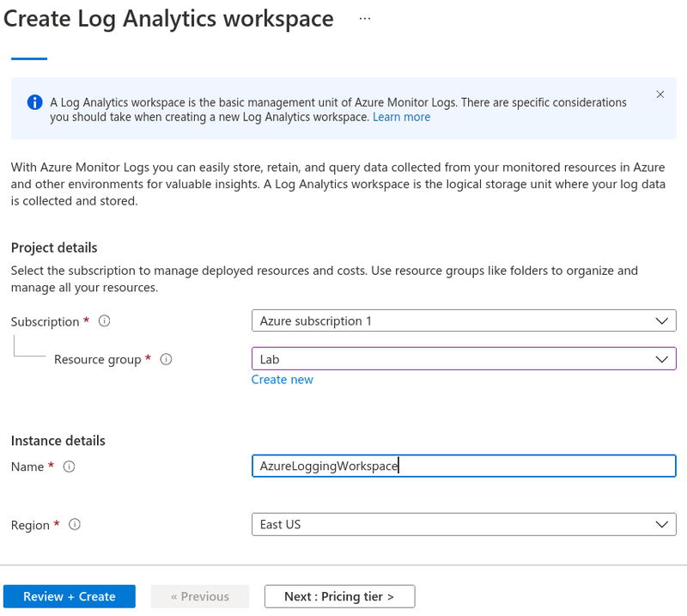
Task: Click the Review + Create button
Action: click(x=70, y=596)
